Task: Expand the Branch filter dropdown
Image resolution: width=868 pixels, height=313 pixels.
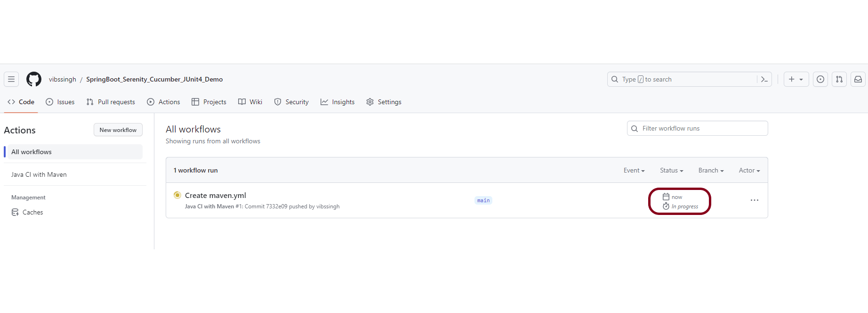Action: [x=711, y=171]
